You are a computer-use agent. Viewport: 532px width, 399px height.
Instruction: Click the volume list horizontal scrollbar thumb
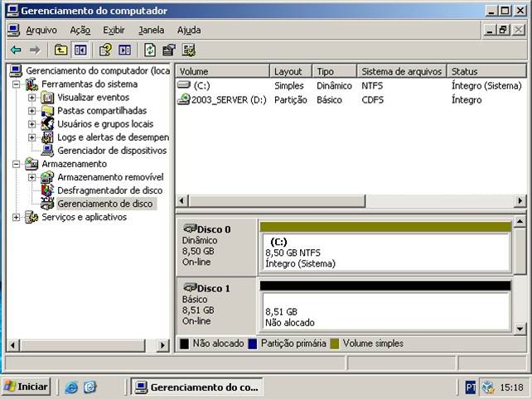coord(276,200)
